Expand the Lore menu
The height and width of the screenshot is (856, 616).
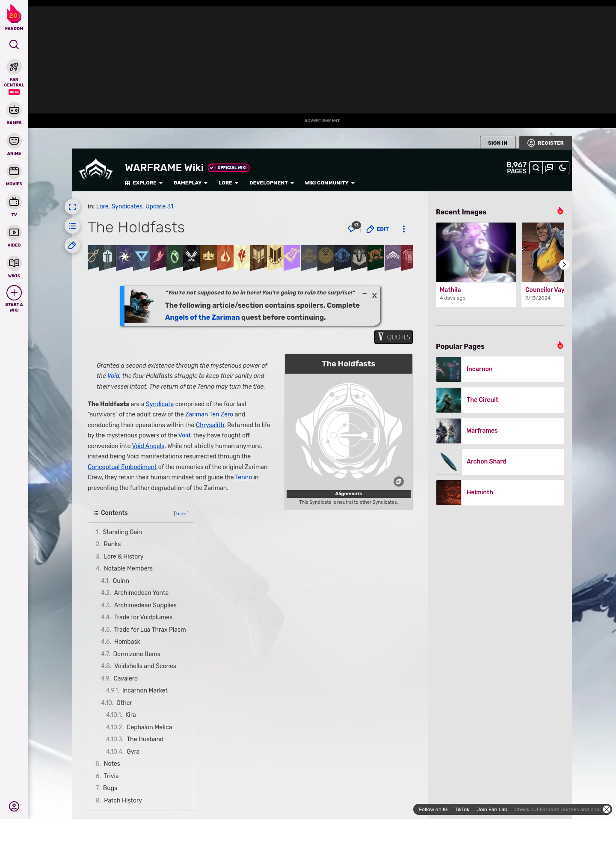[228, 183]
